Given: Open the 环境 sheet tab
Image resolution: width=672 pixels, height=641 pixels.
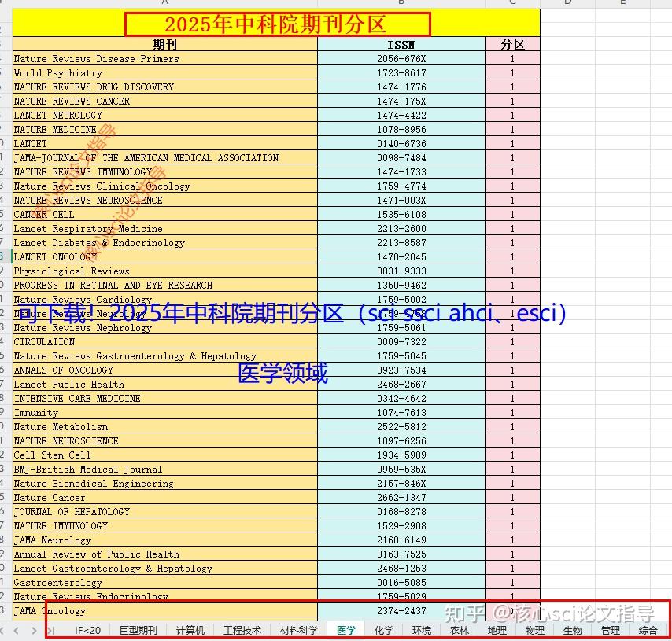Looking at the screenshot, I should click(421, 630).
